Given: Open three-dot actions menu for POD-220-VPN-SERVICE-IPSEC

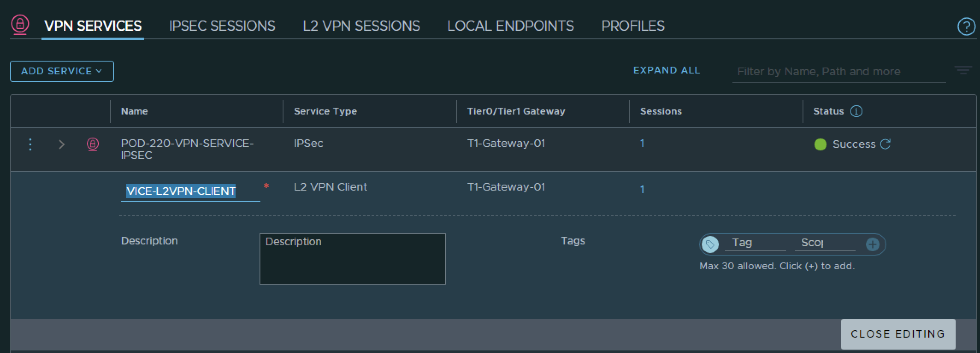Looking at the screenshot, I should tap(30, 144).
